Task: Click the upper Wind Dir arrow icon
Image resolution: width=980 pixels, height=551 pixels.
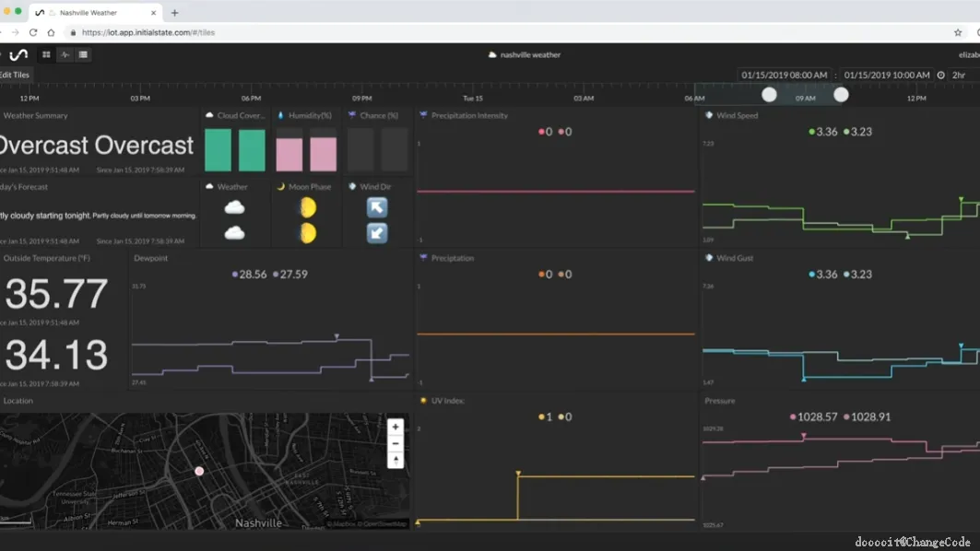Action: [377, 207]
